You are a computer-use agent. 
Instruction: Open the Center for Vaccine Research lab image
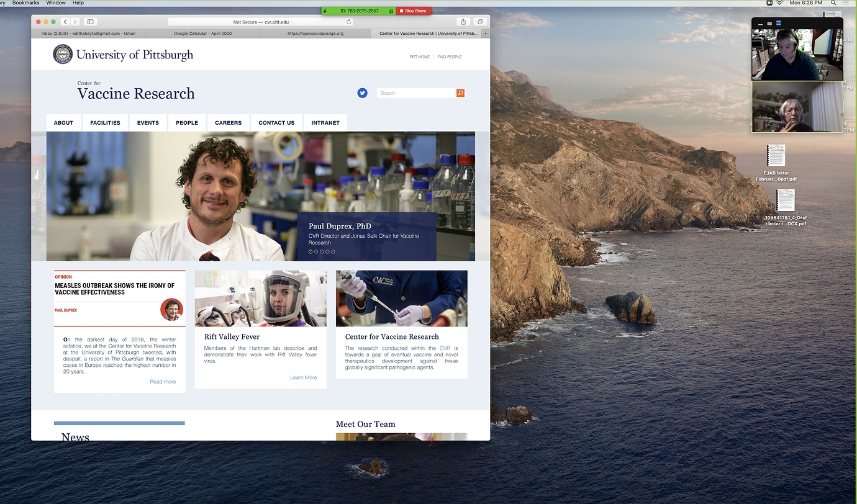tap(402, 299)
